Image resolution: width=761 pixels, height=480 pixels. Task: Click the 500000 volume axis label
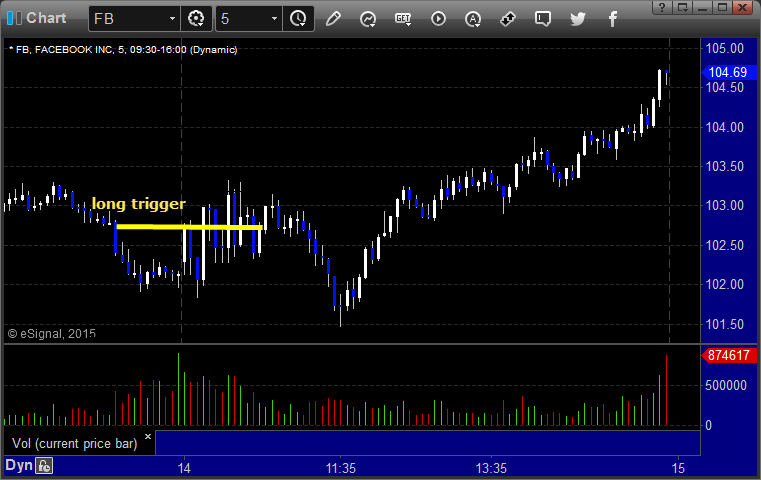(726, 385)
